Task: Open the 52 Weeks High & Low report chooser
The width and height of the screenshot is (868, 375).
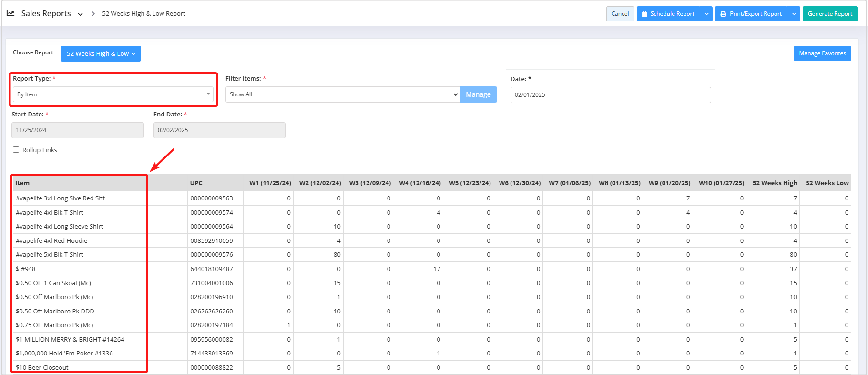Action: pos(101,54)
